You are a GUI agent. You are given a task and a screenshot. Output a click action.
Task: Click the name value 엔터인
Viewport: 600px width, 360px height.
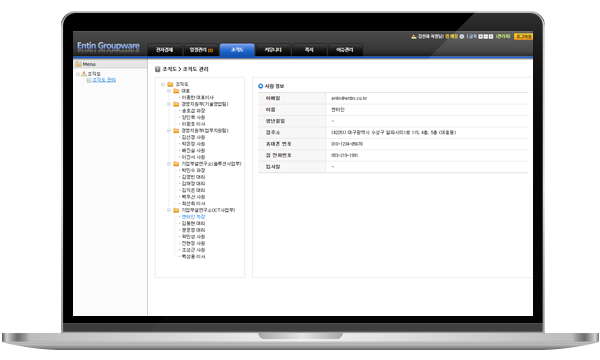point(338,110)
